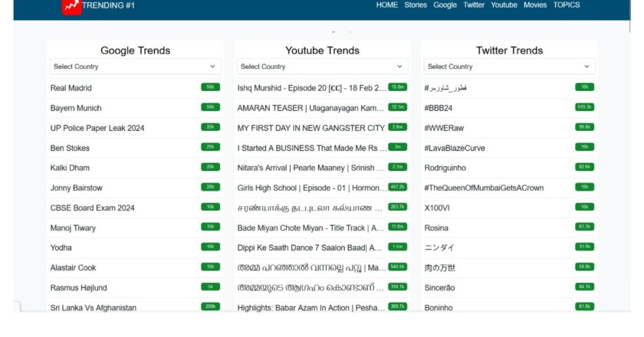Click the Youtube Trends column heading
Image resolution: width=644 pixels, height=337 pixels.
tap(323, 51)
